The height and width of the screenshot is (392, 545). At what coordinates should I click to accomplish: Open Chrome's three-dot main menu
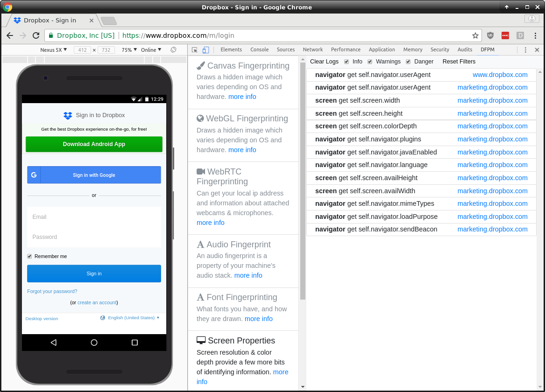(x=535, y=35)
